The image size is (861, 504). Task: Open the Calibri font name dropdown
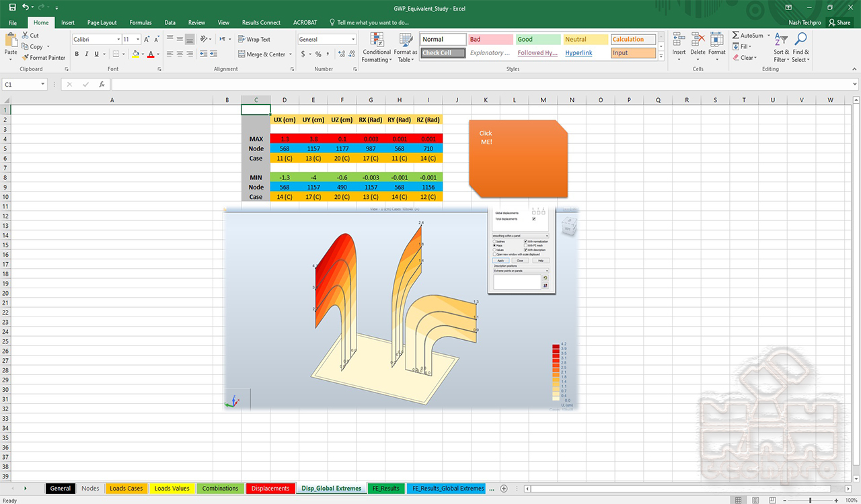coord(118,40)
